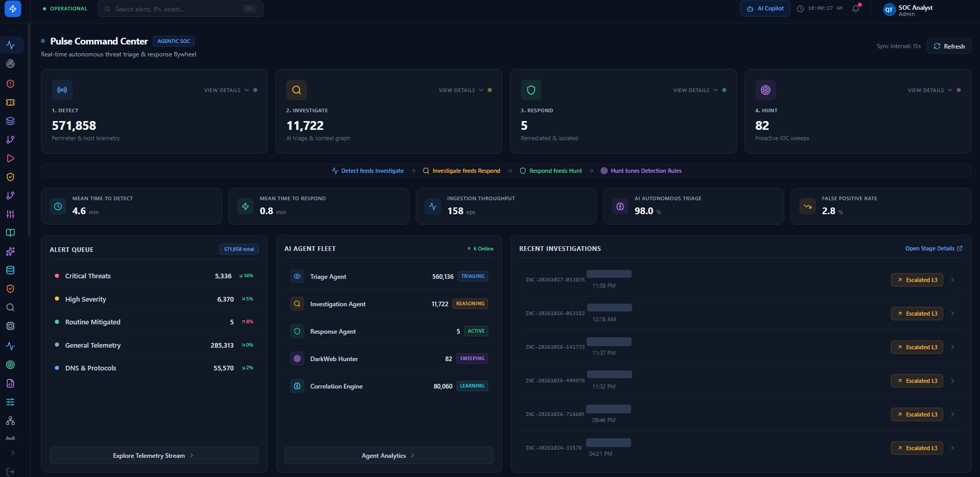Open the purple code file sidebar icon
The height and width of the screenshot is (477, 980).
click(10, 383)
